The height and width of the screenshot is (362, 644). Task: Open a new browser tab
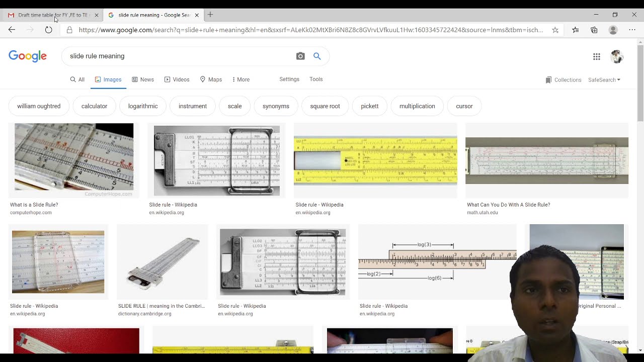(210, 15)
